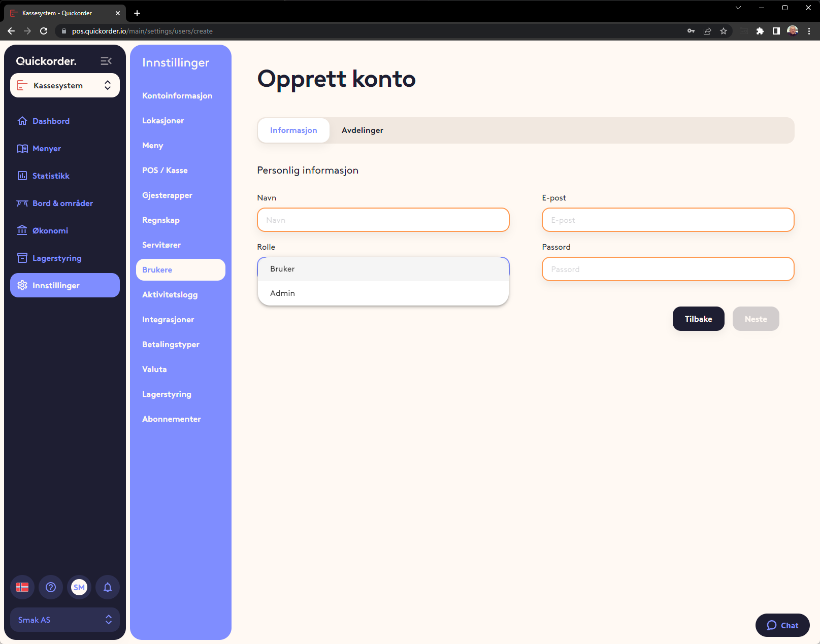Screen dimensions: 820x644
Task: Select Brukere in settings menu
Action: [x=181, y=269]
